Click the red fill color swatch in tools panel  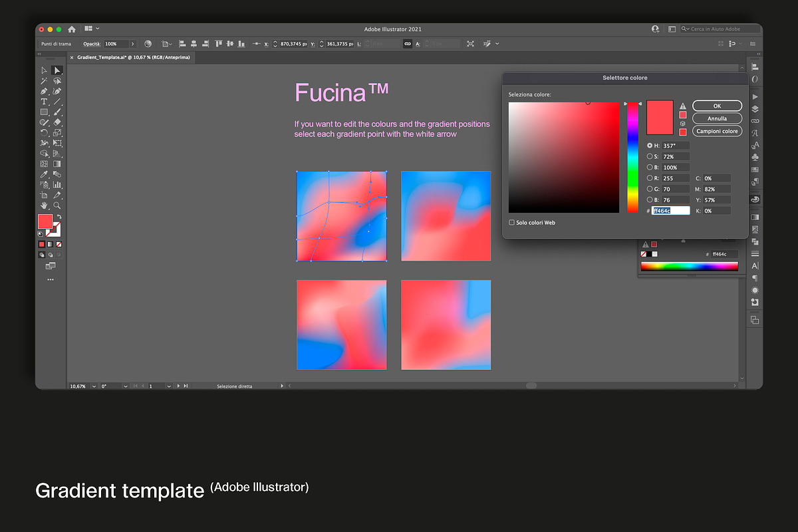coord(45,221)
